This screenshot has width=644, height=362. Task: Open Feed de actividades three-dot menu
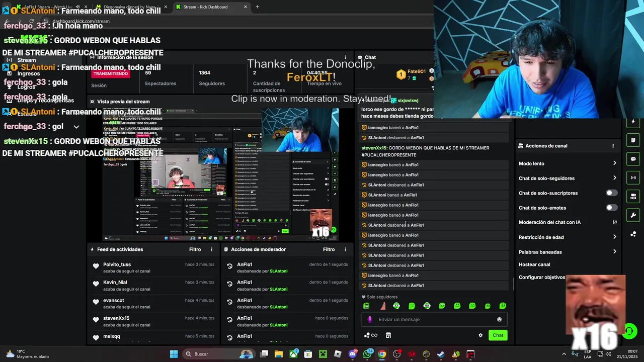coord(211,249)
